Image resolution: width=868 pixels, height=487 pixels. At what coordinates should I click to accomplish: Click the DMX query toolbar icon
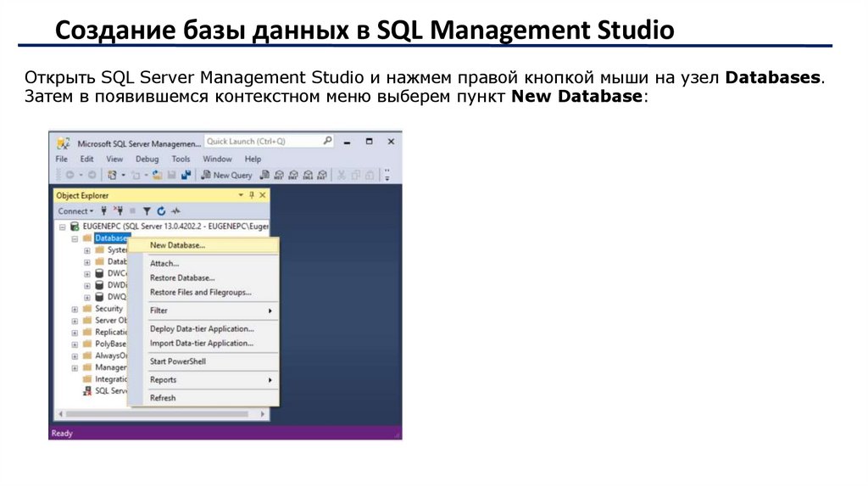coord(293,175)
